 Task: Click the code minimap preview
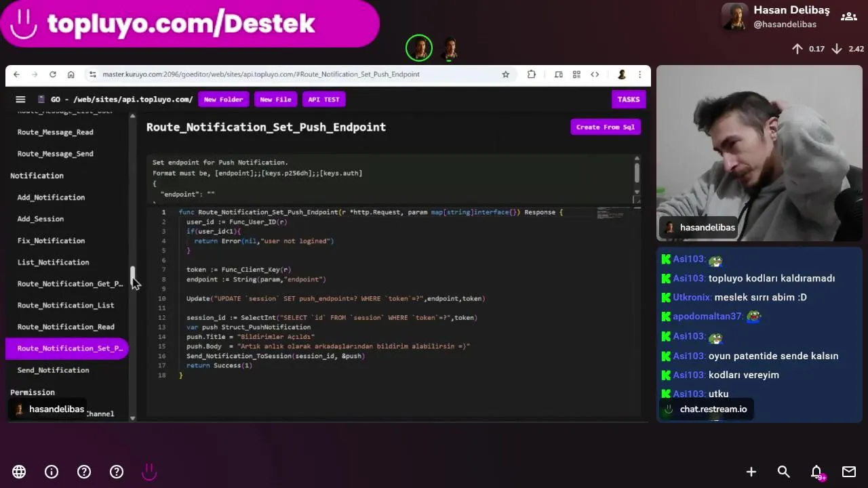pyautogui.click(x=610, y=214)
